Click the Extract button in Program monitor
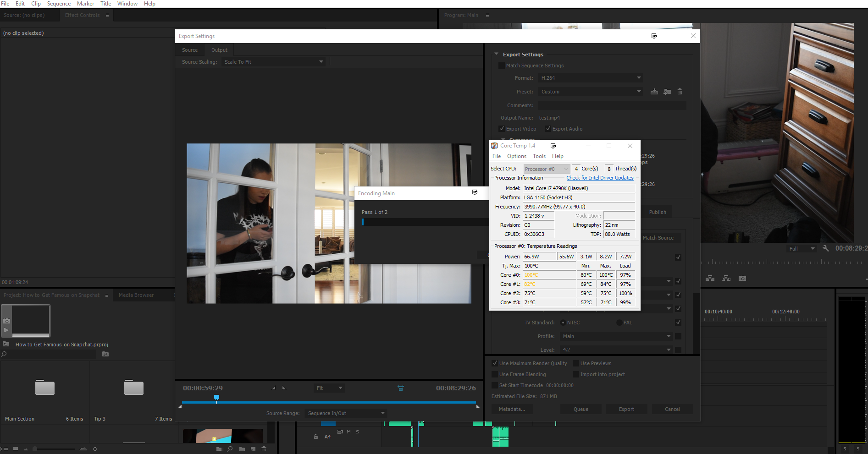 [x=726, y=278]
